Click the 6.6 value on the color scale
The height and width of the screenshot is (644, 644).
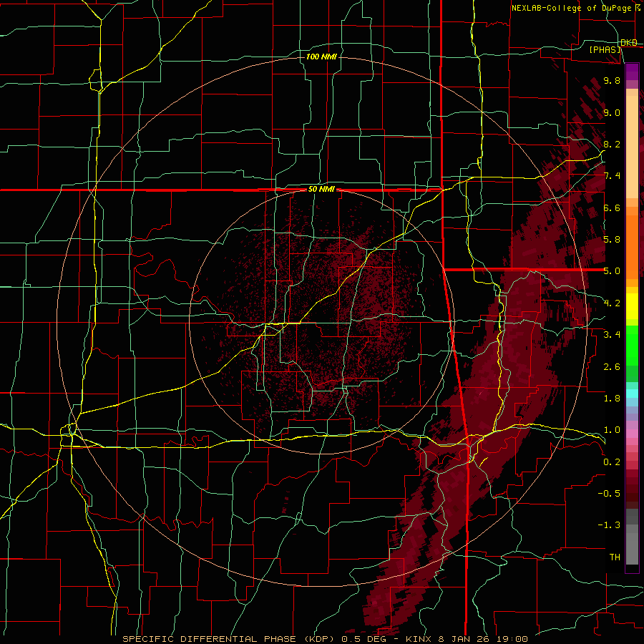[612, 208]
